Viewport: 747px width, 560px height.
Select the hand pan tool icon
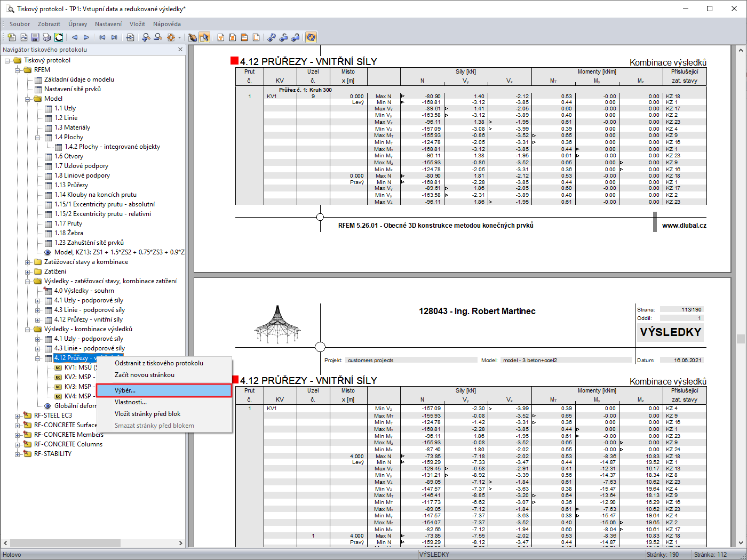pyautogui.click(x=193, y=37)
